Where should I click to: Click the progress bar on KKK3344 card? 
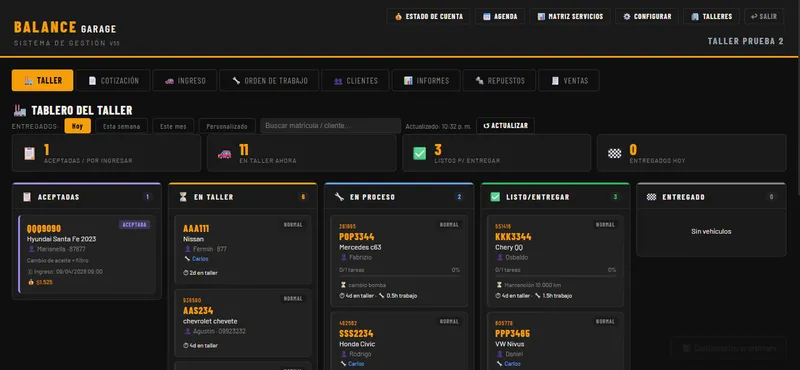(556, 276)
